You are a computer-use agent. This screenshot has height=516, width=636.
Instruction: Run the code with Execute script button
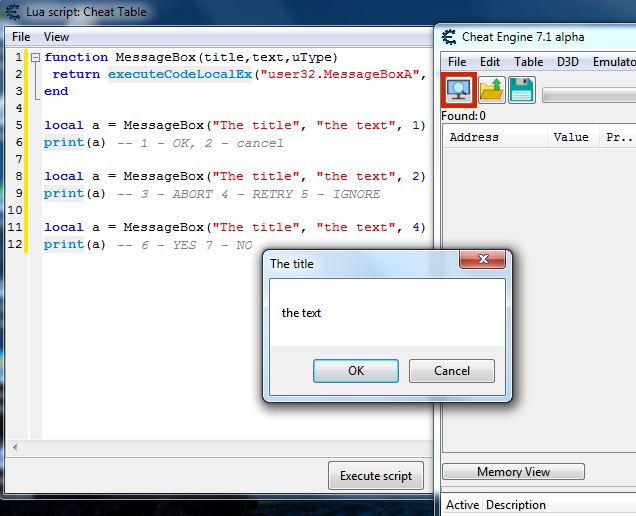pos(376,476)
